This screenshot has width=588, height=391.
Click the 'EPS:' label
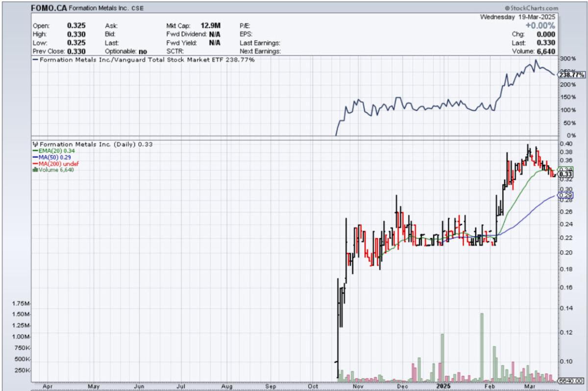[246, 34]
